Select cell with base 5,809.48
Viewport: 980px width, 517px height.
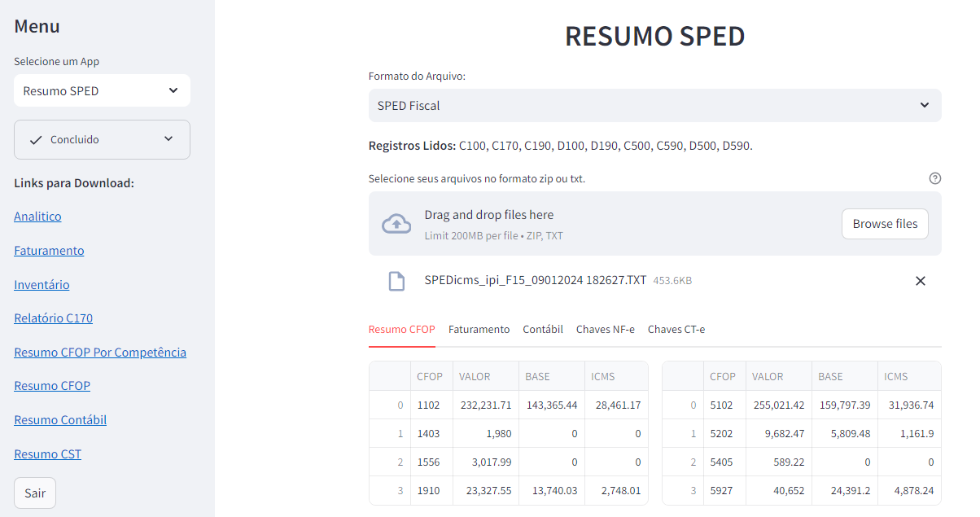(x=844, y=433)
